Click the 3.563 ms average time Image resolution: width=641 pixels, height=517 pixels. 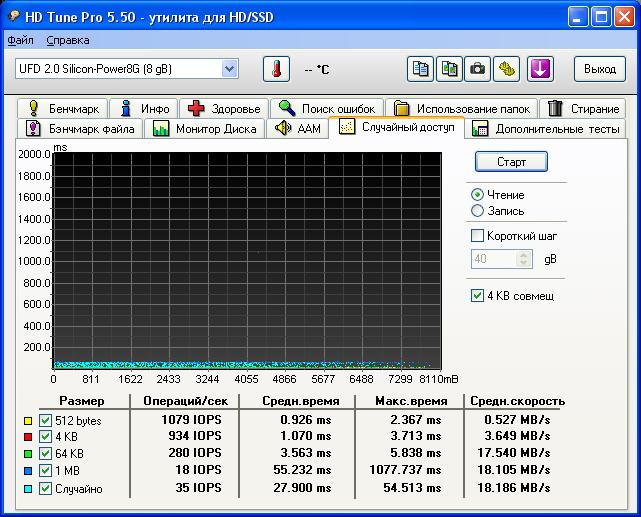click(305, 453)
